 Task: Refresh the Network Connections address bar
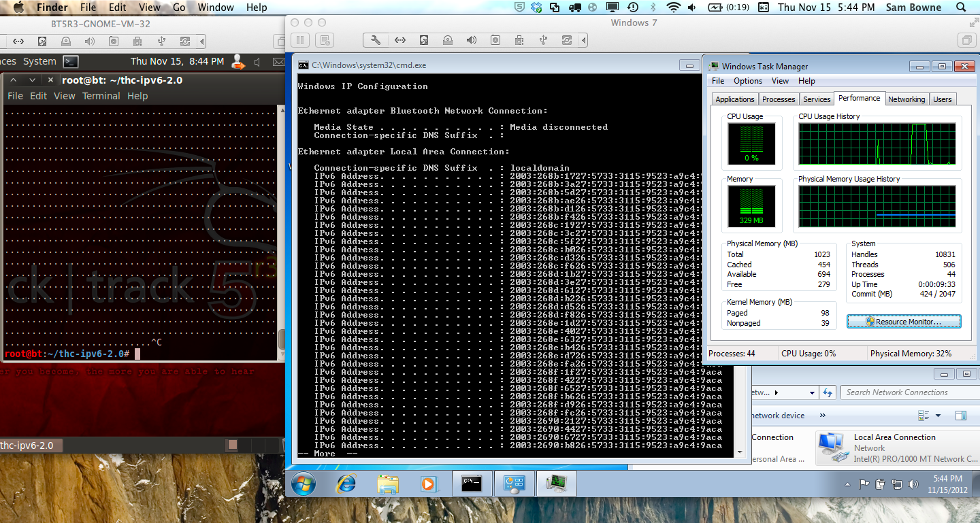(x=828, y=392)
